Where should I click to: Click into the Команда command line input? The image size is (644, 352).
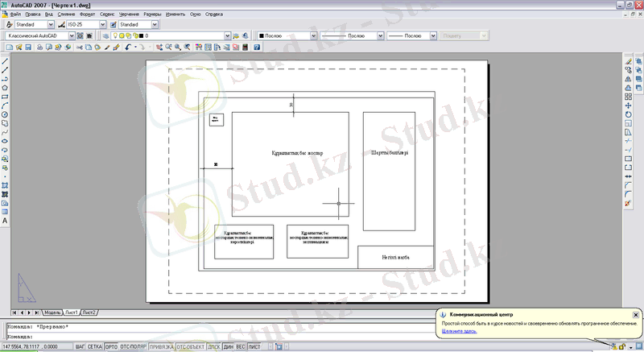tap(220, 337)
